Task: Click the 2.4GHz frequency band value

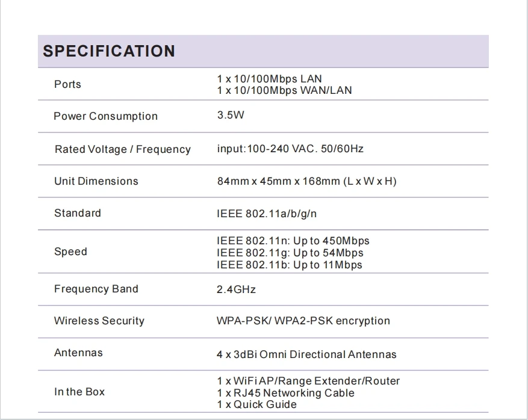Action: (236, 289)
